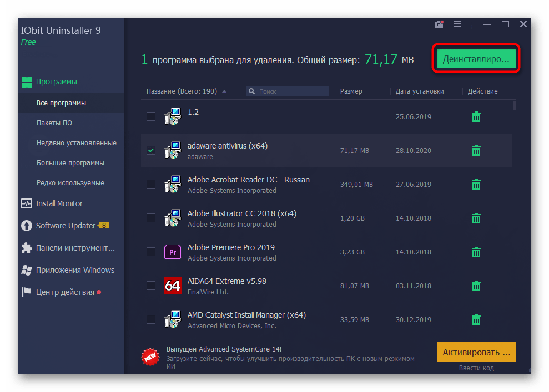Click the AIDA64 red program icon

pyautogui.click(x=173, y=286)
